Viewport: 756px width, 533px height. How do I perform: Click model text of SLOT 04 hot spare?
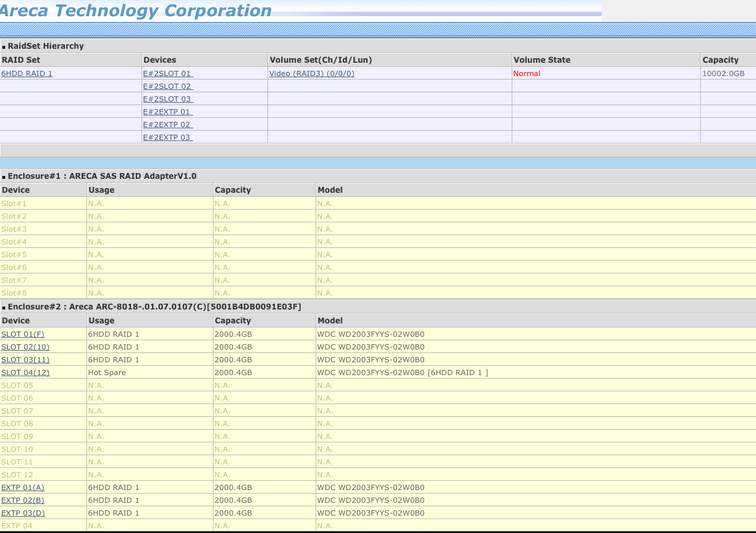(403, 373)
